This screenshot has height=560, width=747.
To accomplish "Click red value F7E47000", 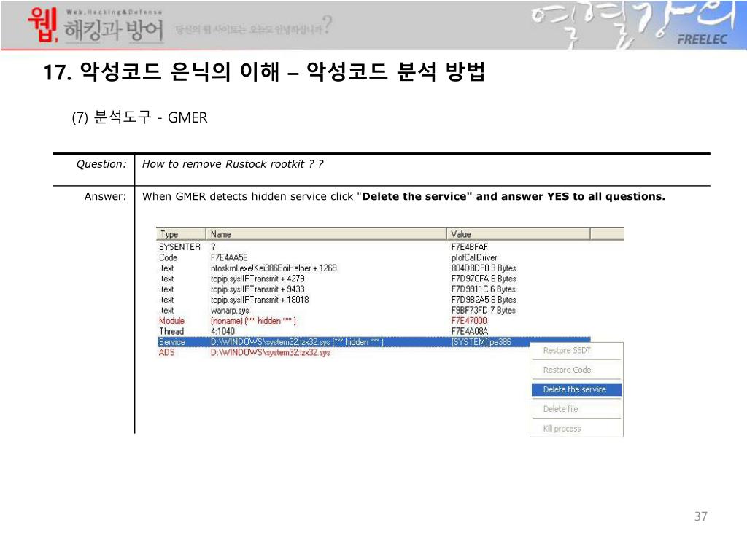I will 469,321.
